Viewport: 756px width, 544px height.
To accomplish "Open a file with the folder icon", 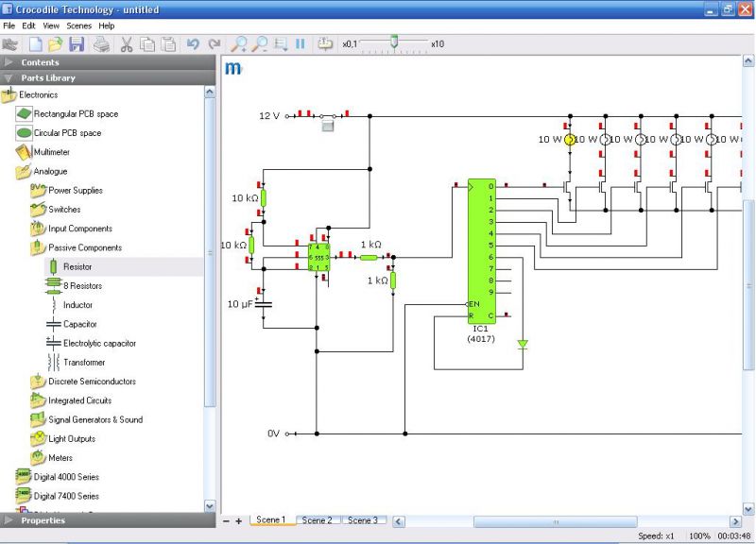I will [56, 44].
